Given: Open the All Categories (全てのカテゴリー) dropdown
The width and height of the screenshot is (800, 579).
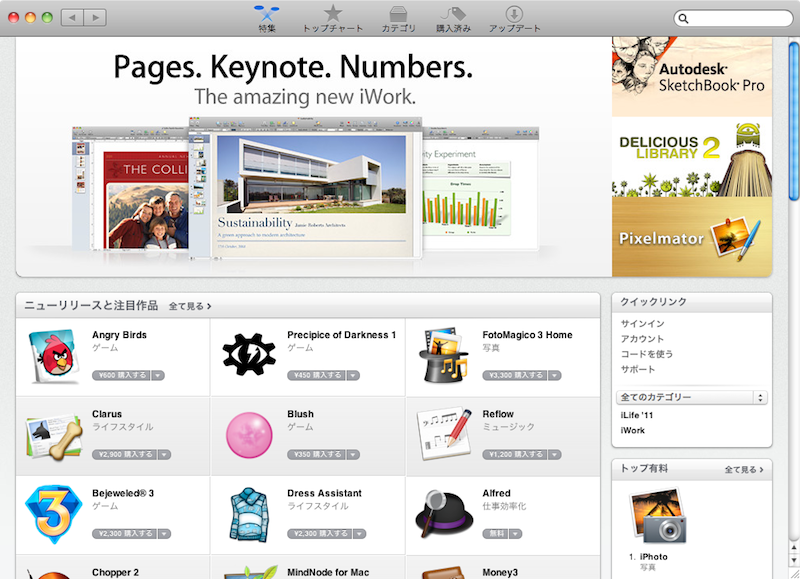Looking at the screenshot, I should point(692,397).
